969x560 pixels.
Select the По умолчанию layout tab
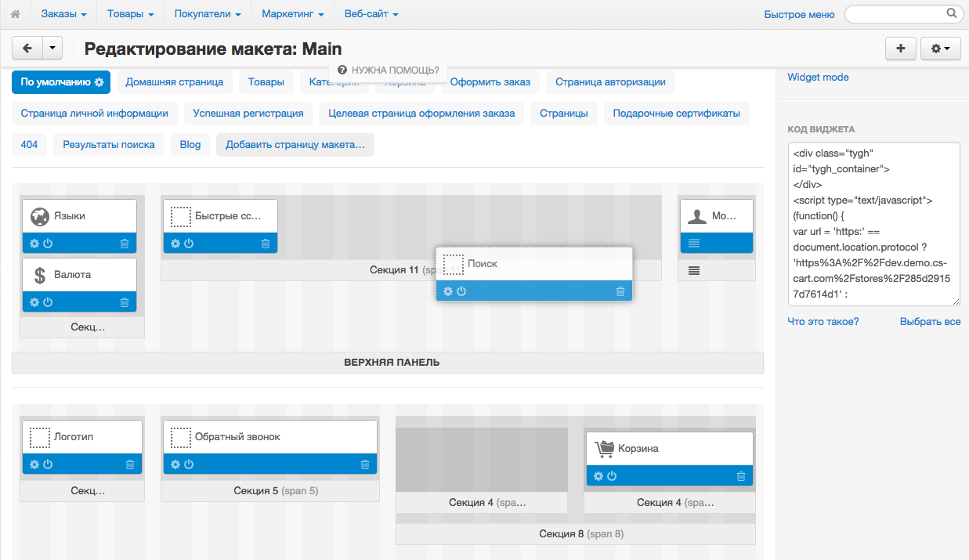point(61,82)
